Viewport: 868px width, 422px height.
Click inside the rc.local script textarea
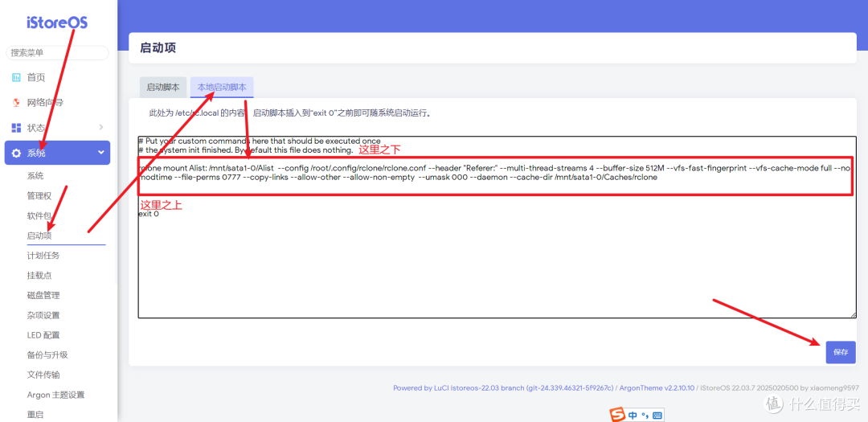[x=497, y=227]
